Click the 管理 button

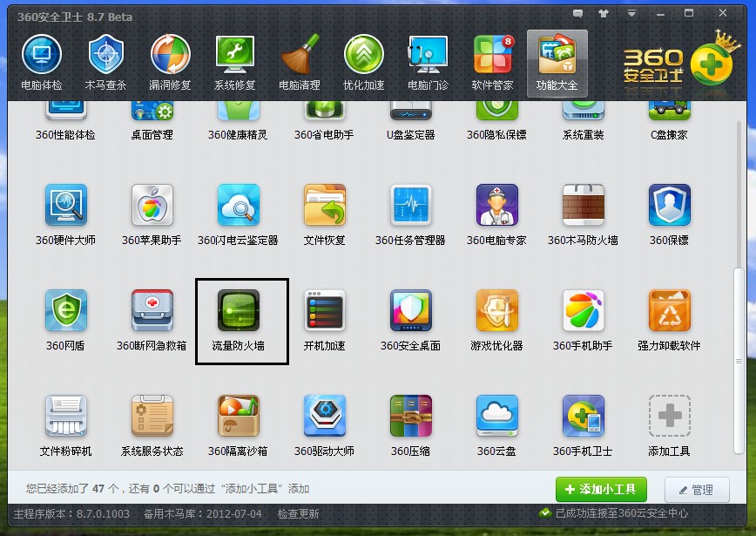click(697, 490)
